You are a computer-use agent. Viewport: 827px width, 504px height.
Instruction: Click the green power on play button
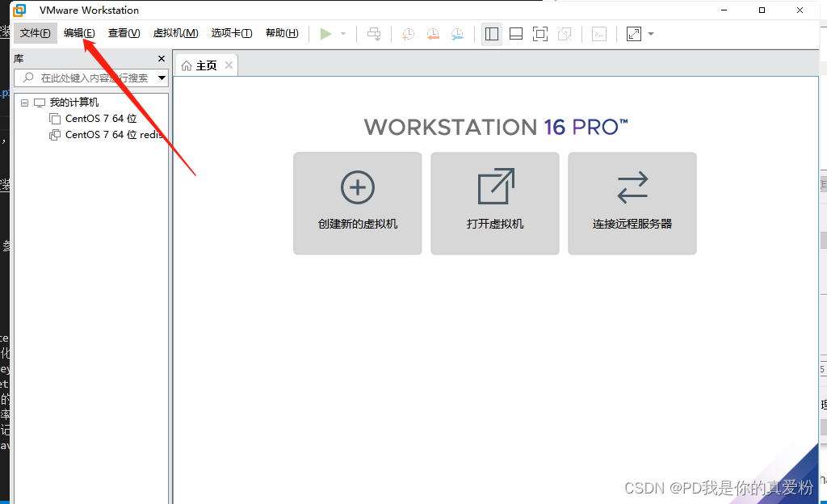(x=326, y=34)
